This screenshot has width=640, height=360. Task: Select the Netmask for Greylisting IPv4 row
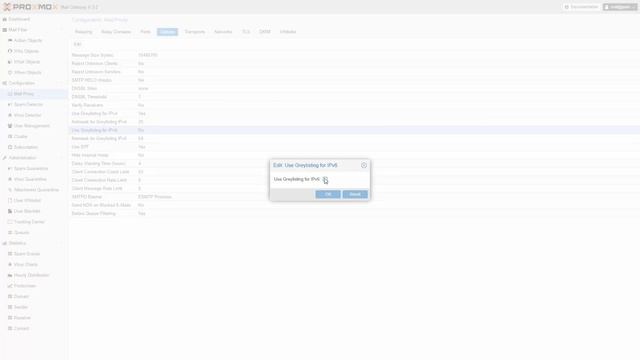click(x=354, y=122)
